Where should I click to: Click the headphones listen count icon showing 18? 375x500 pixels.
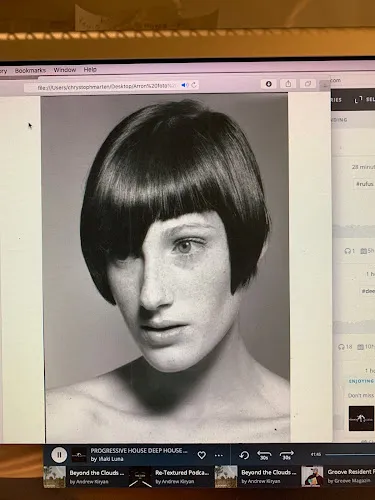click(x=341, y=347)
